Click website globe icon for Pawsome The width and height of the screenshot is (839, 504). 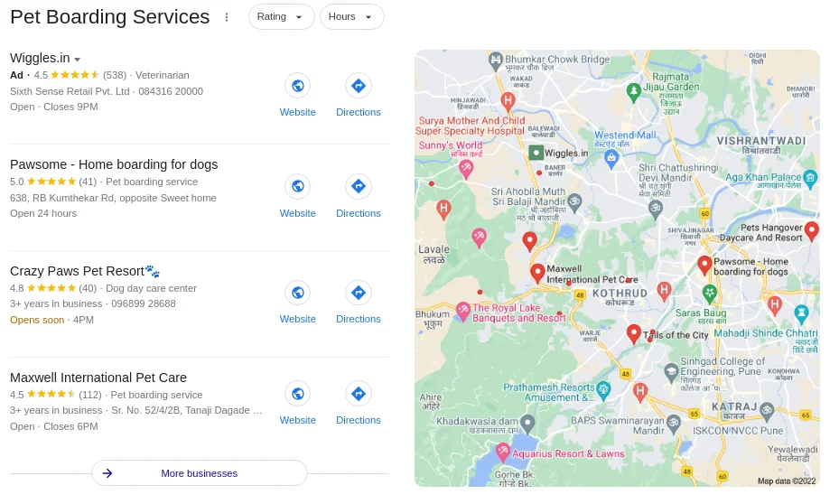tap(298, 186)
